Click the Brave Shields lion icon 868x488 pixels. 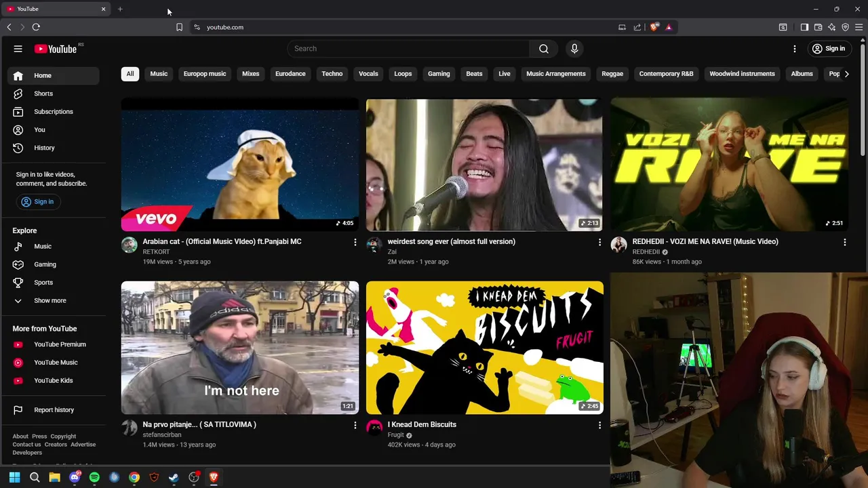pos(654,27)
